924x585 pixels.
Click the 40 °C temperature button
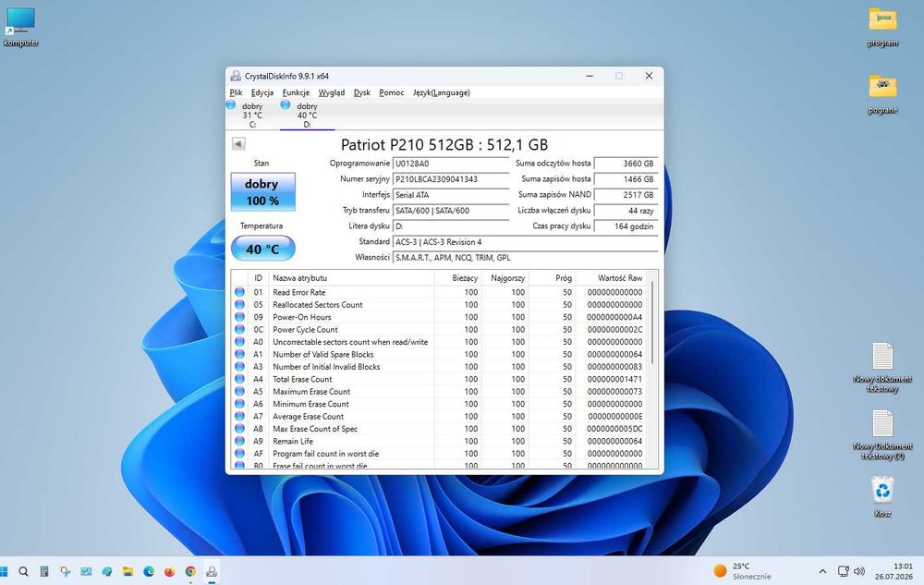262,249
